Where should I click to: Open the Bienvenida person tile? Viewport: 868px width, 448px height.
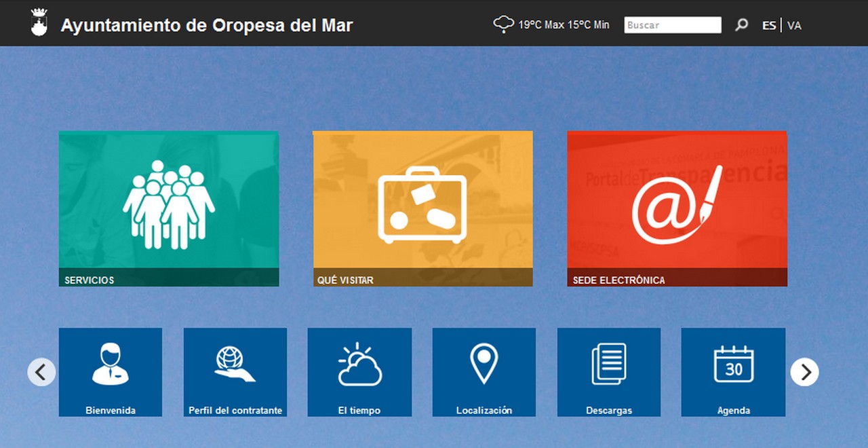tap(111, 372)
